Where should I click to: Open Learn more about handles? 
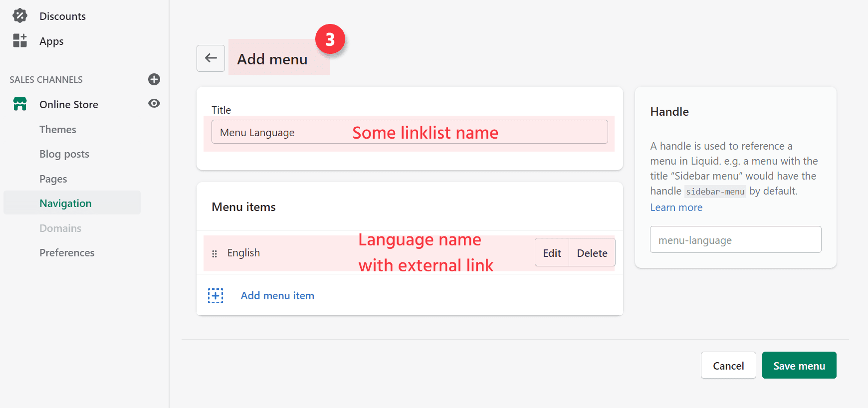(676, 207)
